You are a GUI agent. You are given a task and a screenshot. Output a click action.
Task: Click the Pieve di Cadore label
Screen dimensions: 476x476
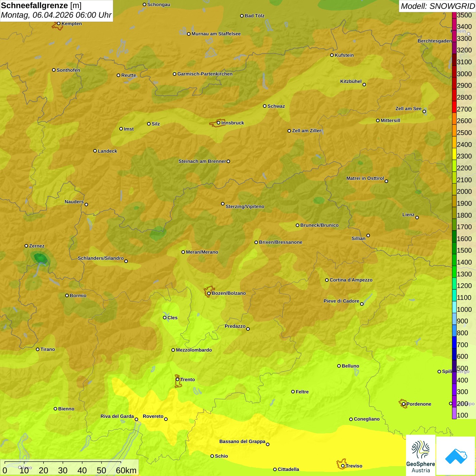point(341,301)
